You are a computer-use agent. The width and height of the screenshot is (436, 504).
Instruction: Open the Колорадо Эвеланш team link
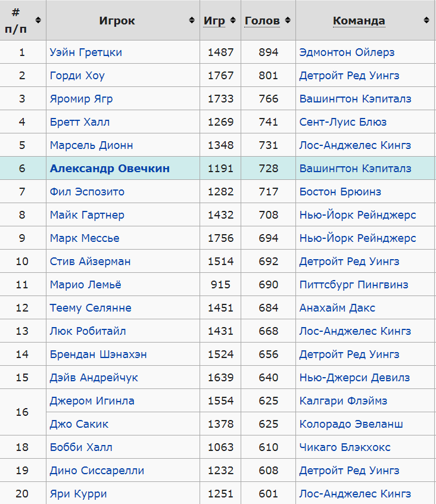pyautogui.click(x=351, y=424)
